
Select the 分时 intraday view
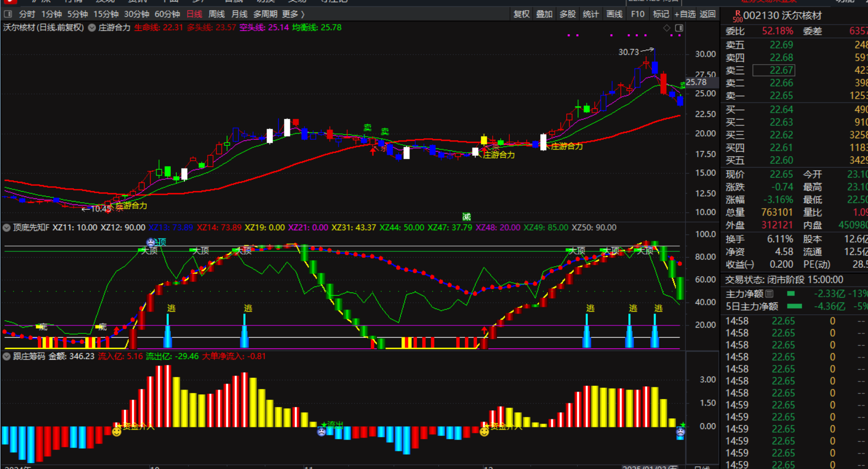point(27,14)
